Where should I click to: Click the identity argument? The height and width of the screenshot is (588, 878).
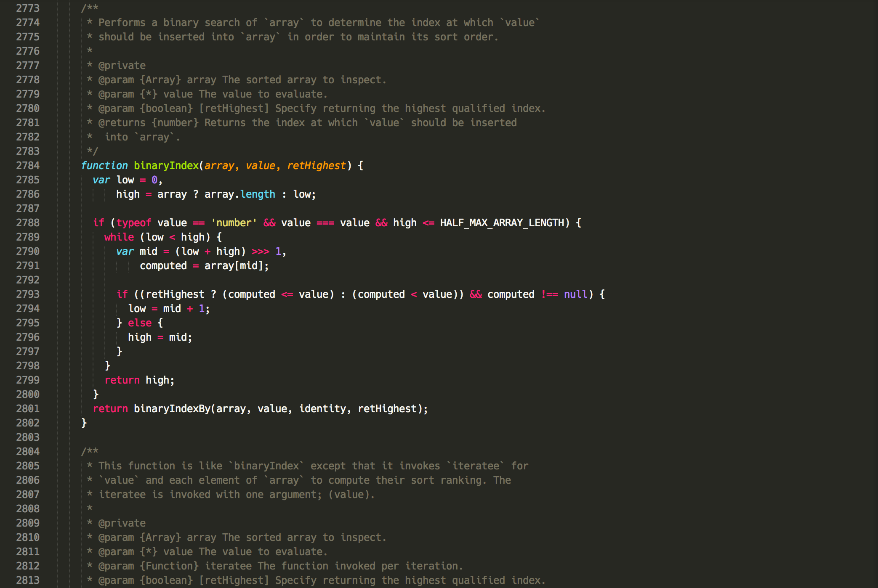tap(322, 409)
